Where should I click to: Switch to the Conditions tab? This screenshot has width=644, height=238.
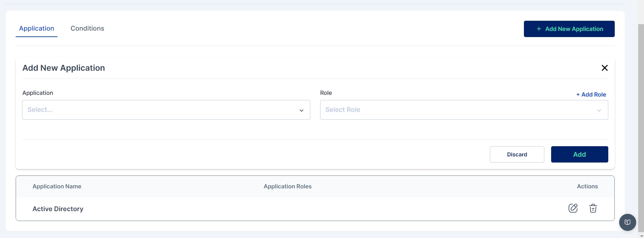[x=87, y=29]
